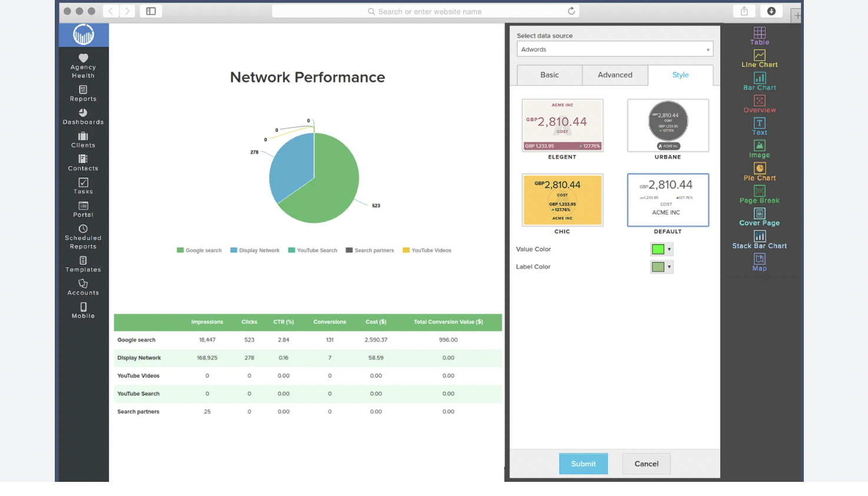Expand the Adwords data source dropdown

[x=615, y=49]
